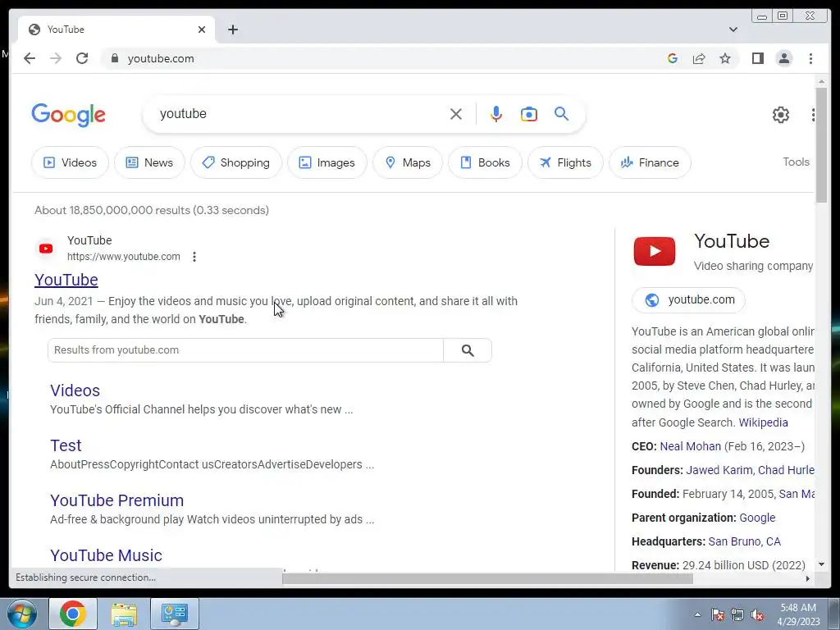Viewport: 840px width, 630px height.
Task: Open the YouTube Music sitelink
Action: [106, 555]
